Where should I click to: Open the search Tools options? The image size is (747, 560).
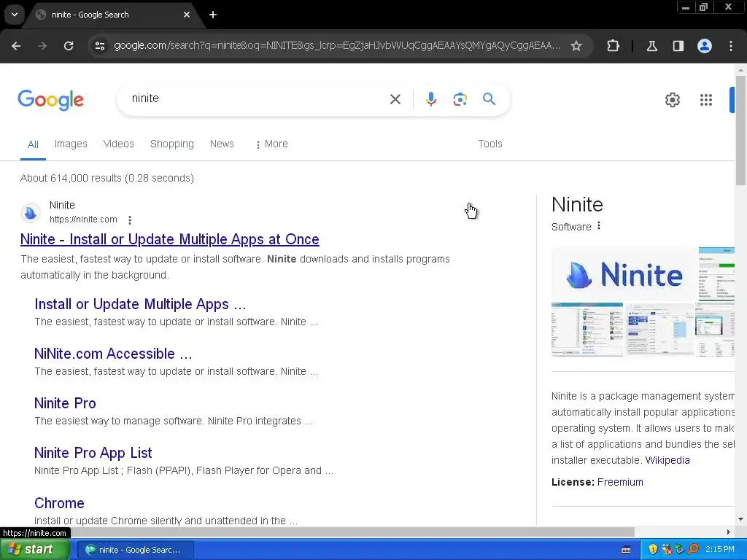click(x=490, y=144)
